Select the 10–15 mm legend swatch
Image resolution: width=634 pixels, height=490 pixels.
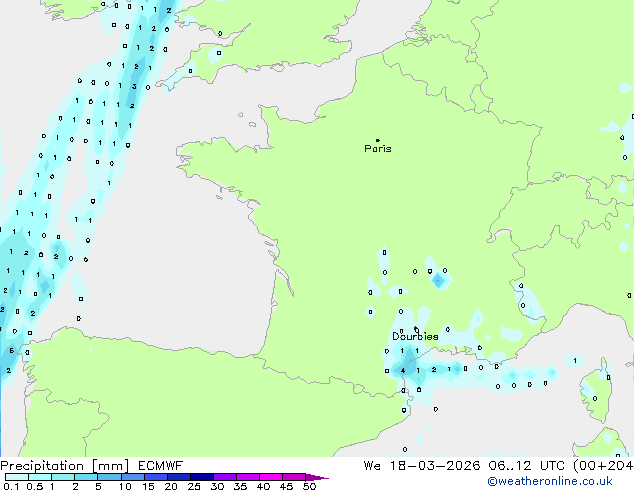[x=132, y=477]
